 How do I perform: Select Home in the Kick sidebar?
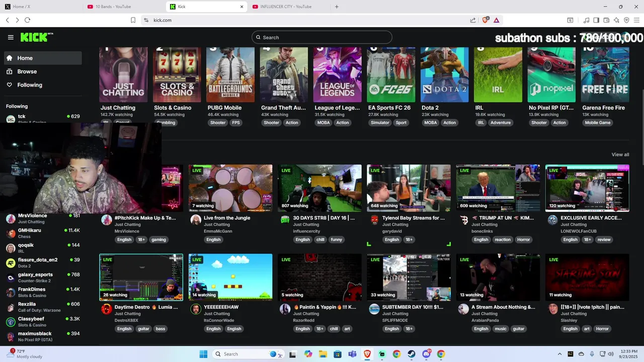(43, 58)
